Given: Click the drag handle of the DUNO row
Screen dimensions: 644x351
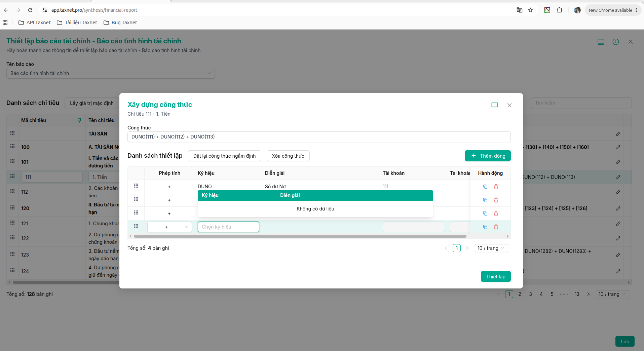Looking at the screenshot, I should point(136,186).
